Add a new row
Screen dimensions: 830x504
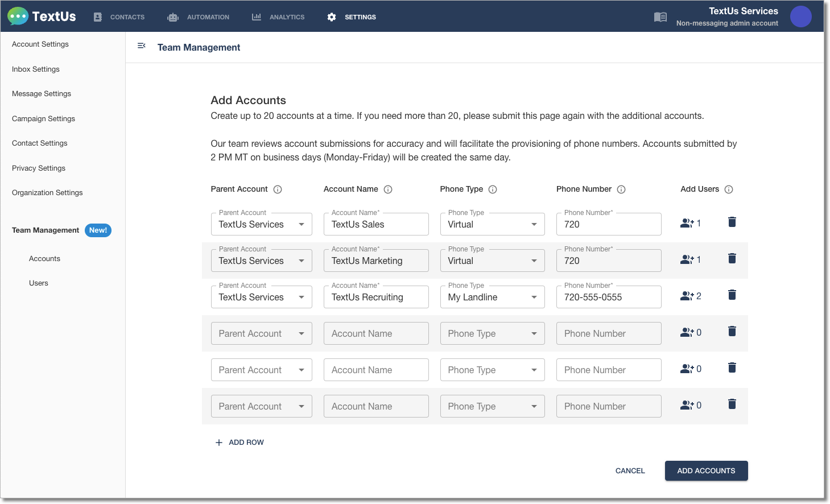pos(239,443)
